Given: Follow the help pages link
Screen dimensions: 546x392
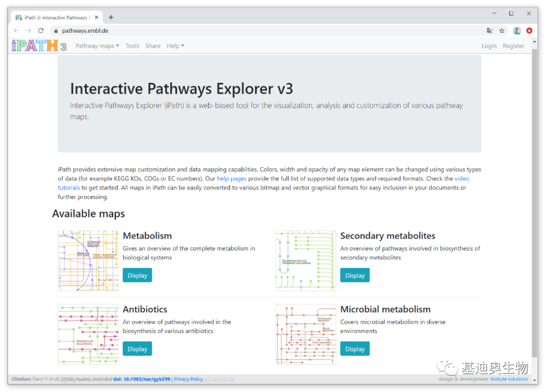Looking at the screenshot, I should 232,179.
